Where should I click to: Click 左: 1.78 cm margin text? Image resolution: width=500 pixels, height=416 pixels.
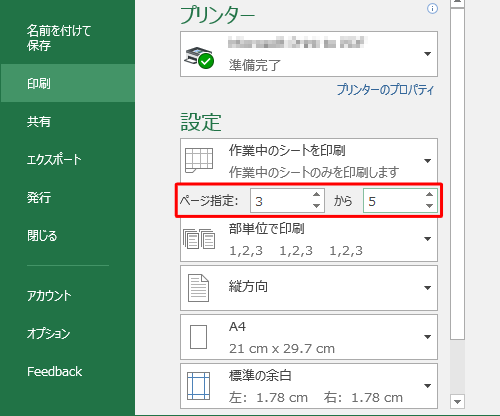[x=268, y=398]
